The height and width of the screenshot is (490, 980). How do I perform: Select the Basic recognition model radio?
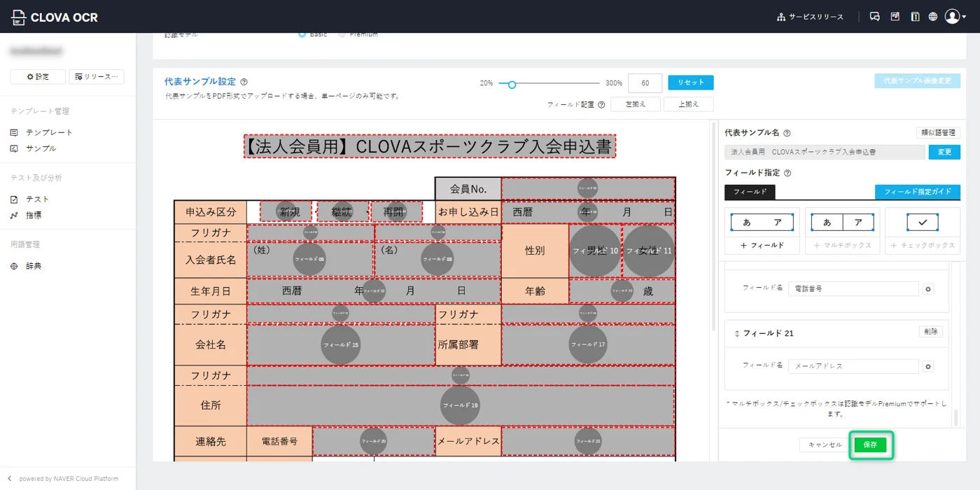pos(302,34)
